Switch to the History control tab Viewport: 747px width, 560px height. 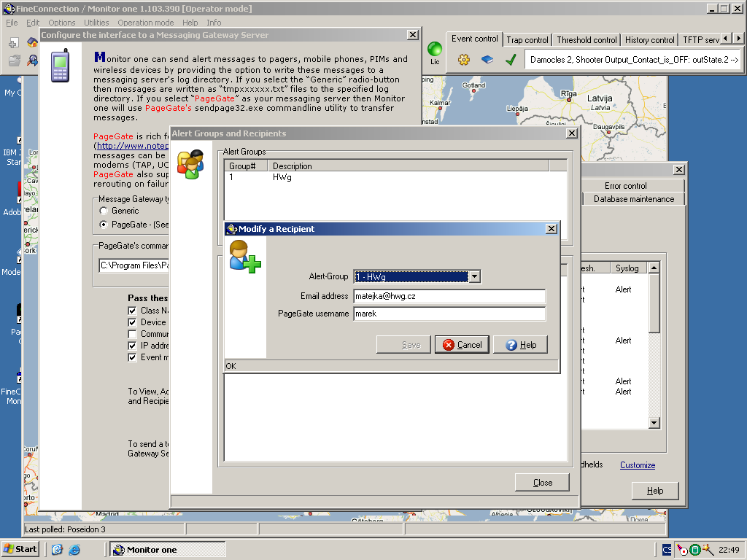pos(650,40)
